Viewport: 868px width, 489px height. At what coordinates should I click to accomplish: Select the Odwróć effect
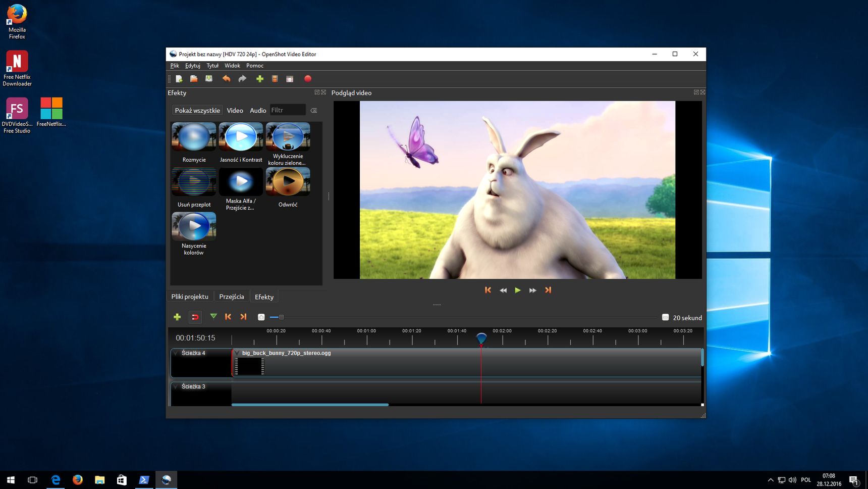point(288,187)
